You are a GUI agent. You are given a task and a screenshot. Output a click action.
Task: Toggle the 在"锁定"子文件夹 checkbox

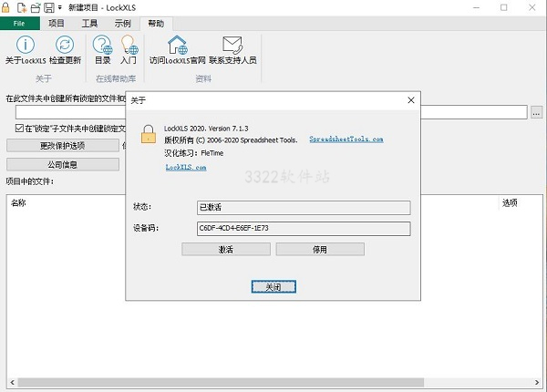(19, 129)
